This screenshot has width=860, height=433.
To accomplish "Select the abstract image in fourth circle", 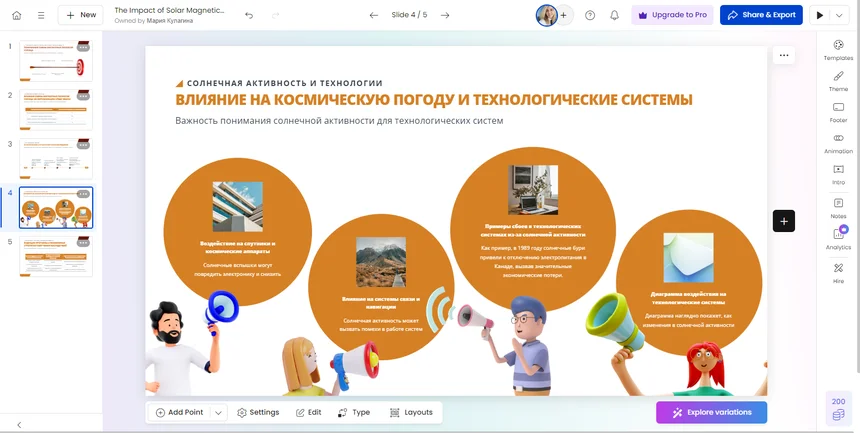I will [x=688, y=258].
